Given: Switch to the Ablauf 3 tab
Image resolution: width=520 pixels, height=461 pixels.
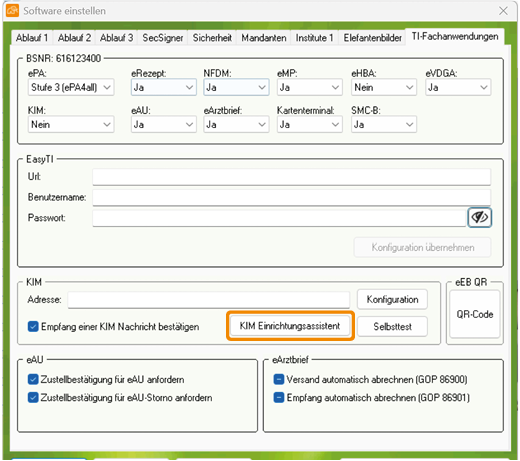Looking at the screenshot, I should point(116,38).
